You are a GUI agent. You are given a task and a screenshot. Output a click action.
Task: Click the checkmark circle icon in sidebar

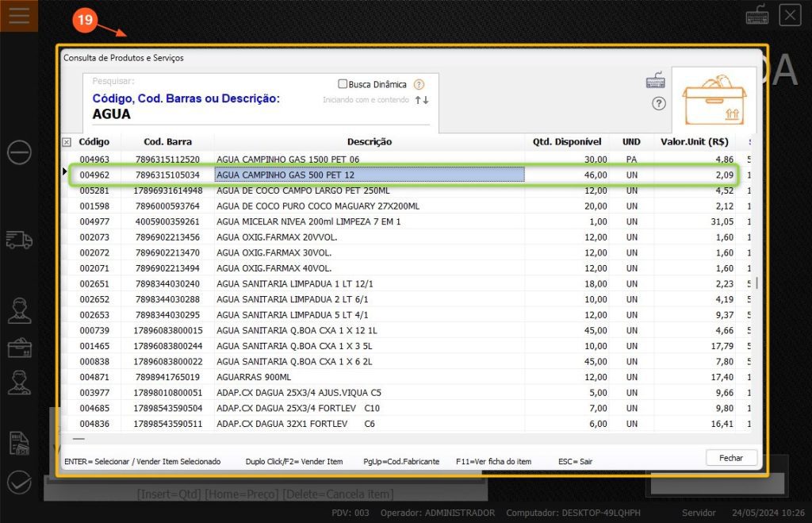[x=19, y=482]
